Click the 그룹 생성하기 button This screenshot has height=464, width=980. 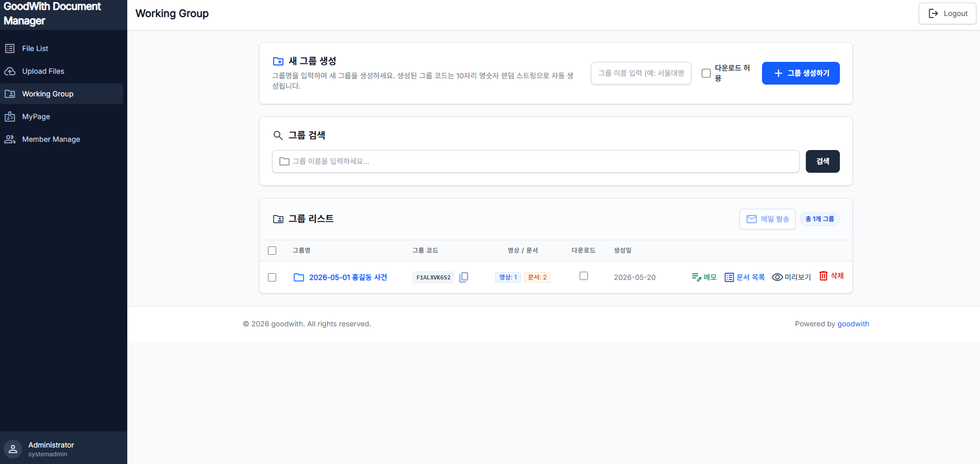coord(801,73)
